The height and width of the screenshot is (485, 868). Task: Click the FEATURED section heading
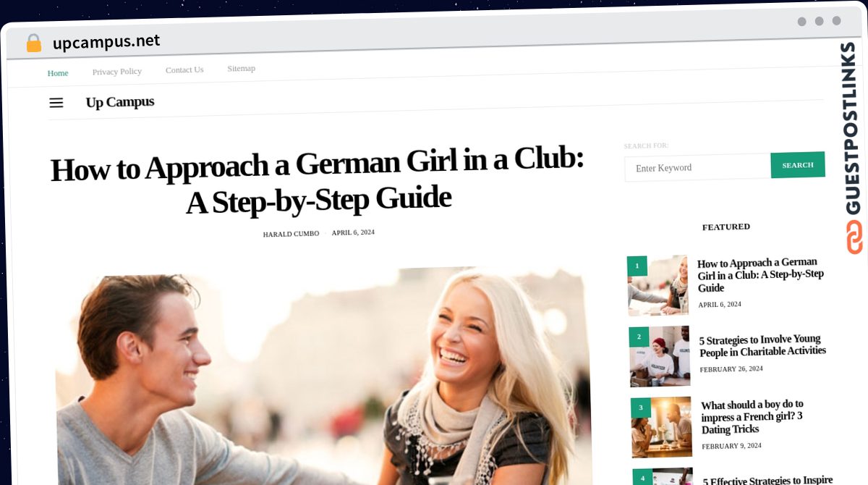click(726, 227)
